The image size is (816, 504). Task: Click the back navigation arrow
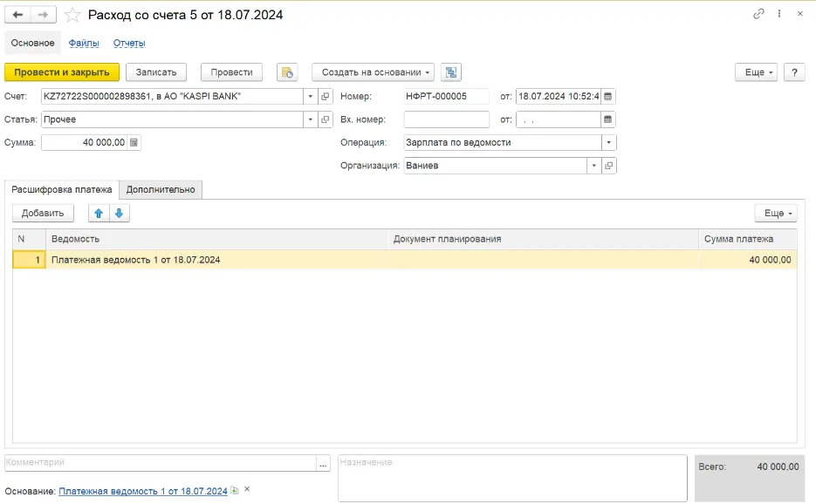click(17, 15)
